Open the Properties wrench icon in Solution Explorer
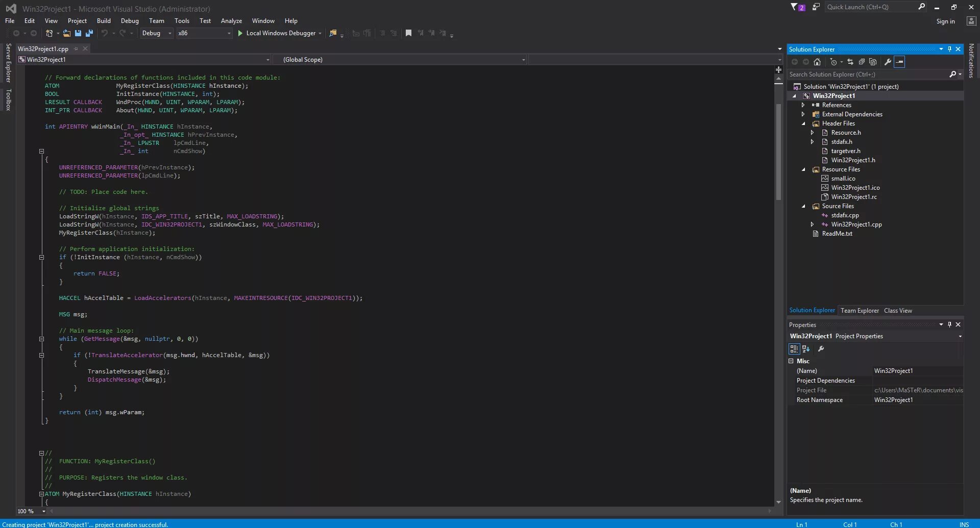This screenshot has width=980, height=528. (888, 62)
